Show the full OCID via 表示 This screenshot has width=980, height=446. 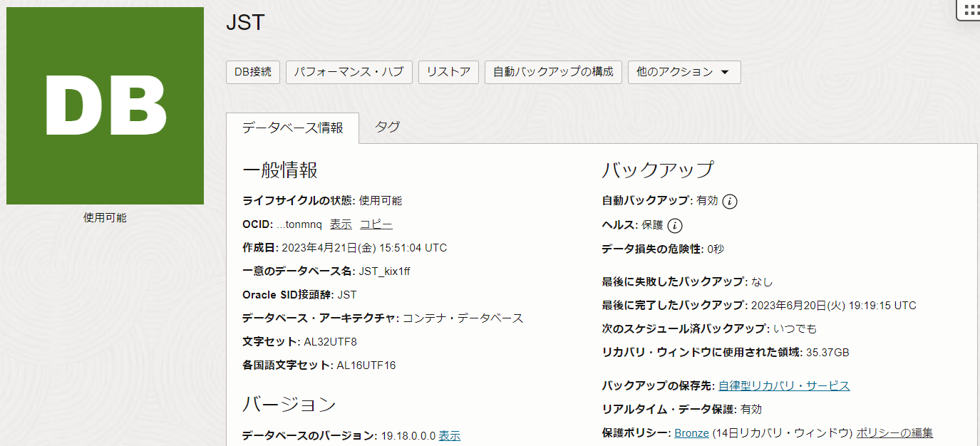point(340,224)
